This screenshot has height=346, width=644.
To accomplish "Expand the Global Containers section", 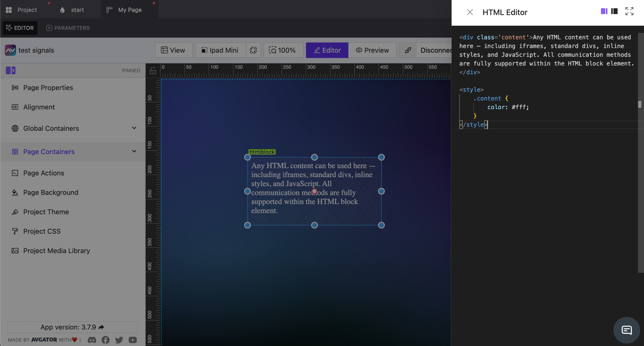I will point(134,128).
